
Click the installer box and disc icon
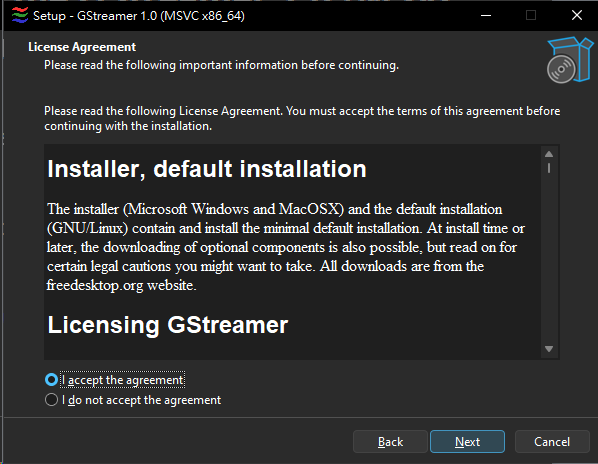click(569, 60)
